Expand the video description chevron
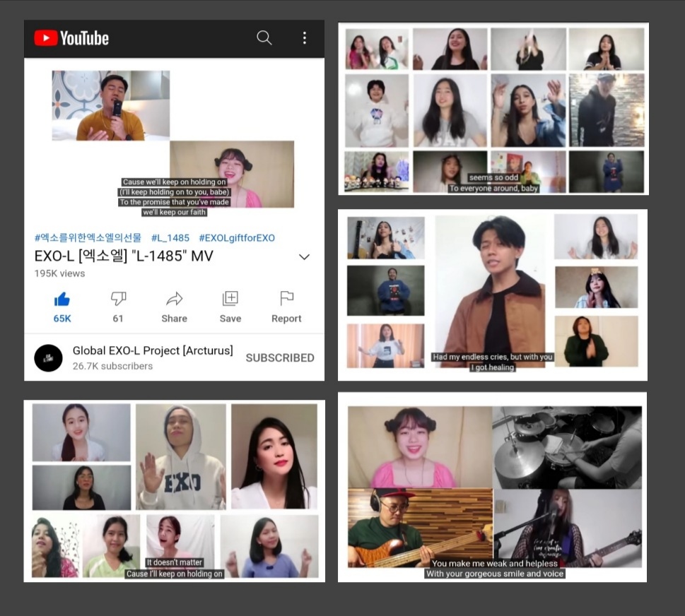 (304, 256)
